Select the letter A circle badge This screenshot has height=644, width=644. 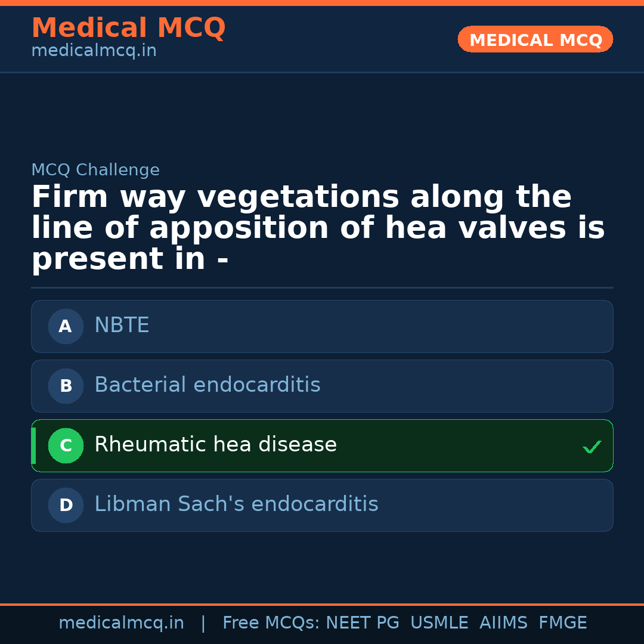point(66,326)
